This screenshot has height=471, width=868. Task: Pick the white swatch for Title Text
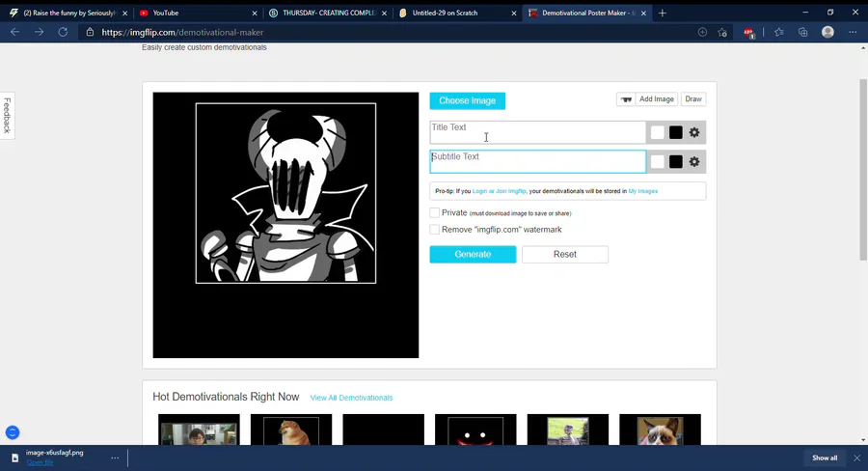(x=657, y=132)
